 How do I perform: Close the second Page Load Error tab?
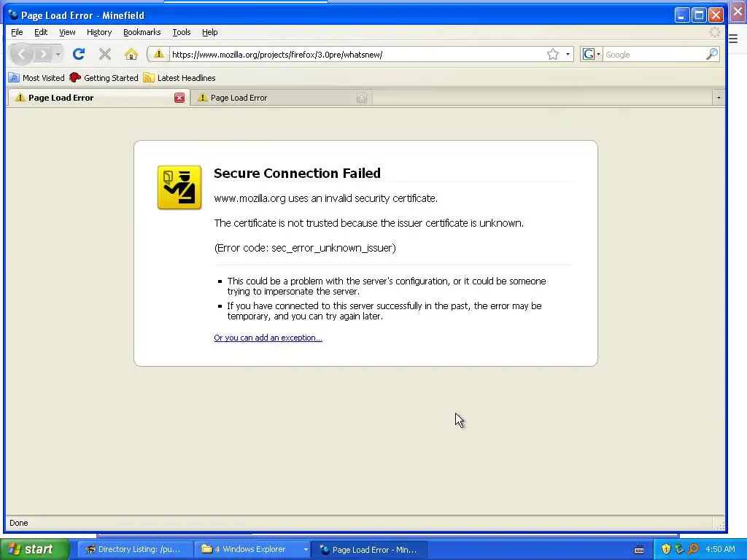[362, 98]
